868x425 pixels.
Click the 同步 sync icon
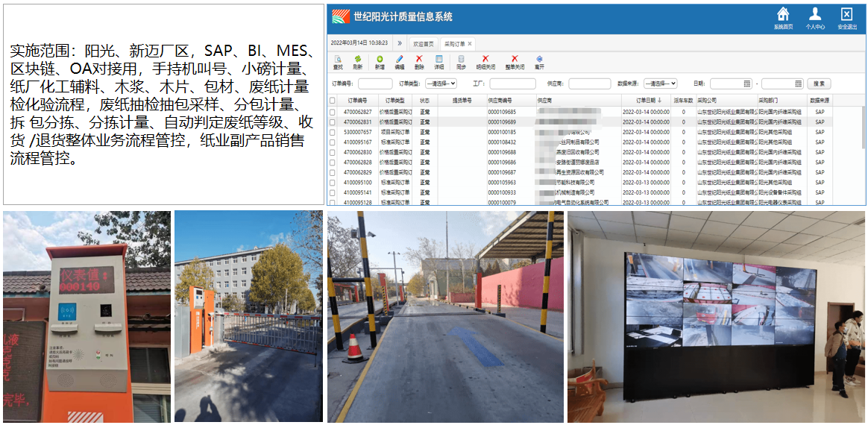click(x=461, y=59)
